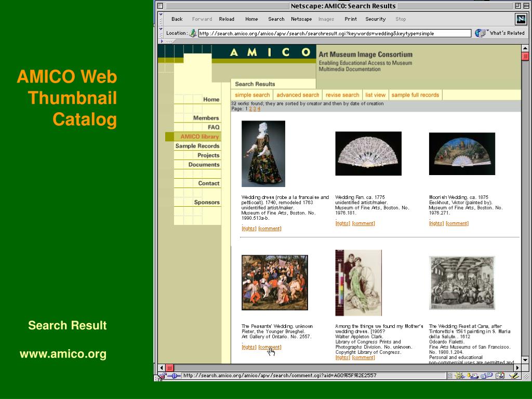This screenshot has width=532, height=399.
Task: Click rights link under Wedding dress entry
Action: pos(249,229)
